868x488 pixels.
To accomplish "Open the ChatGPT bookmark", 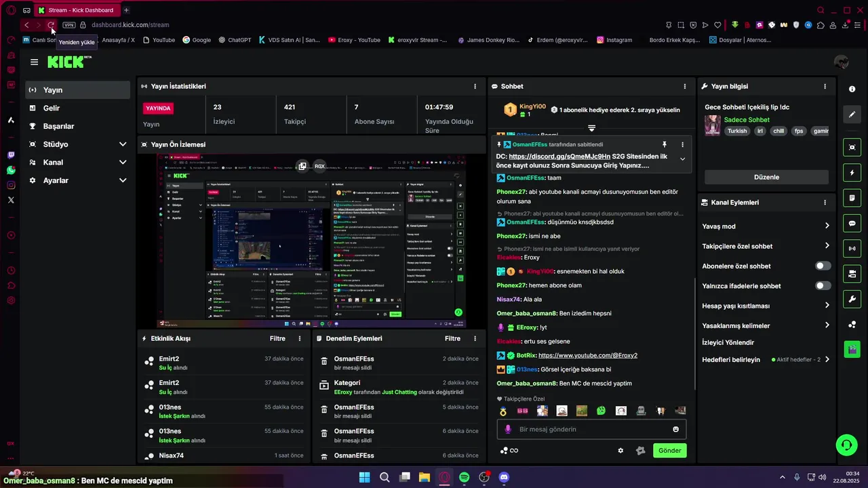I will pyautogui.click(x=235, y=40).
